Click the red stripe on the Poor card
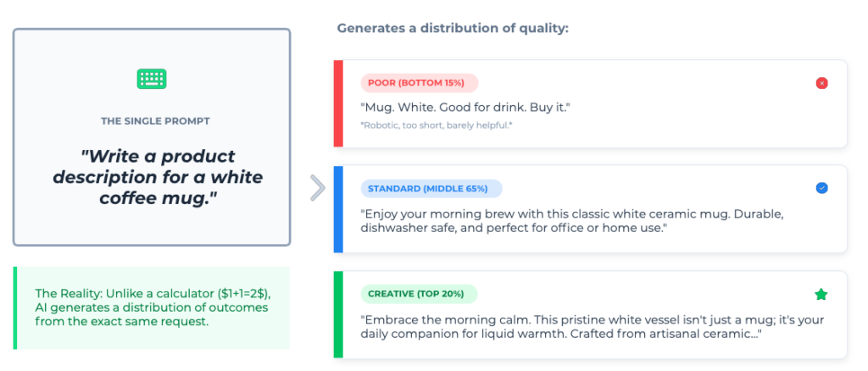The width and height of the screenshot is (868, 371). click(x=337, y=104)
